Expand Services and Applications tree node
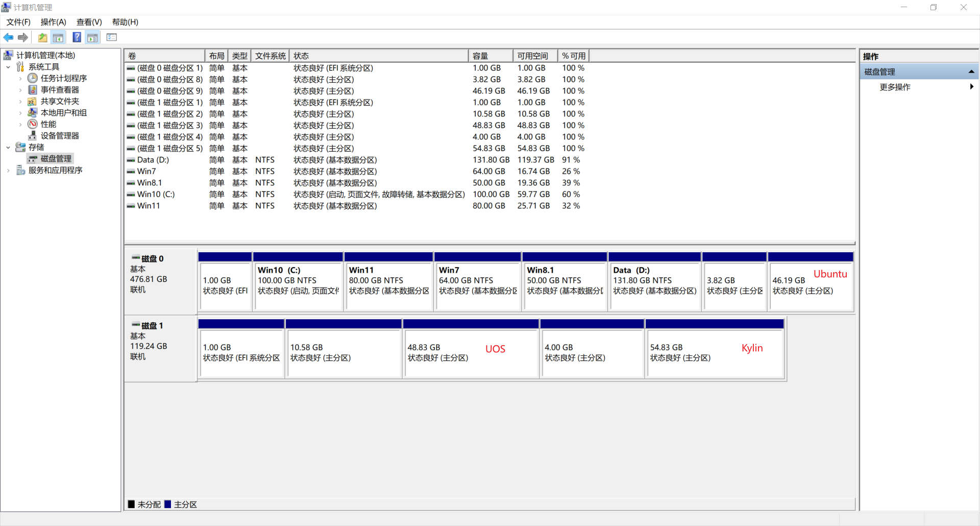980x526 pixels. point(8,170)
